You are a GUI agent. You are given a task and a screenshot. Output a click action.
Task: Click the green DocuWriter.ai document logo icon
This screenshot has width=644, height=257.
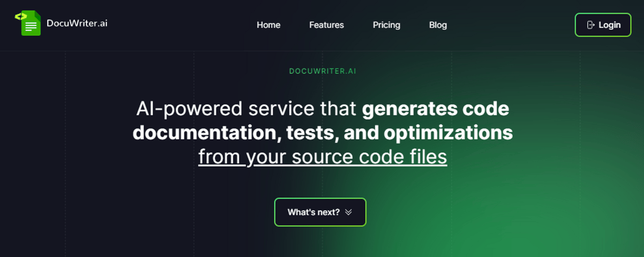pyautogui.click(x=28, y=23)
